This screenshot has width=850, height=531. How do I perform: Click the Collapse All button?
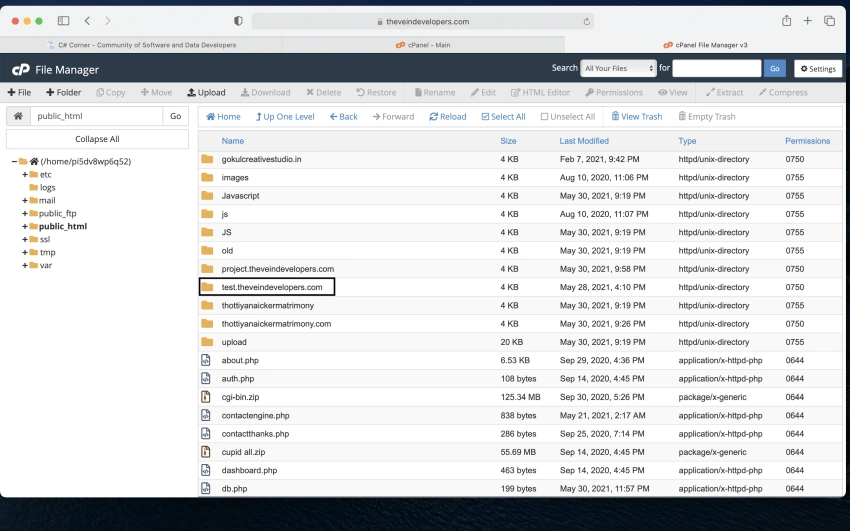[x=98, y=139]
